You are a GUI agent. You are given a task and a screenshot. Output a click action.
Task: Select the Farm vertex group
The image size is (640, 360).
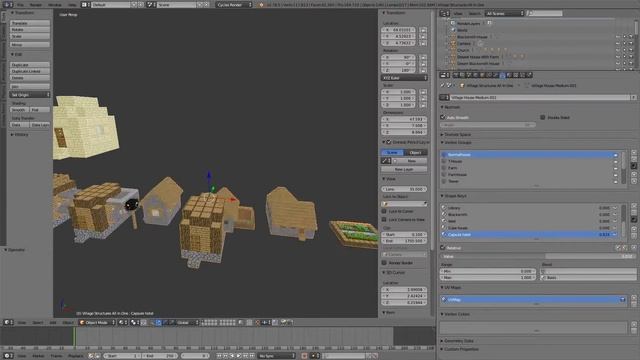click(x=530, y=168)
